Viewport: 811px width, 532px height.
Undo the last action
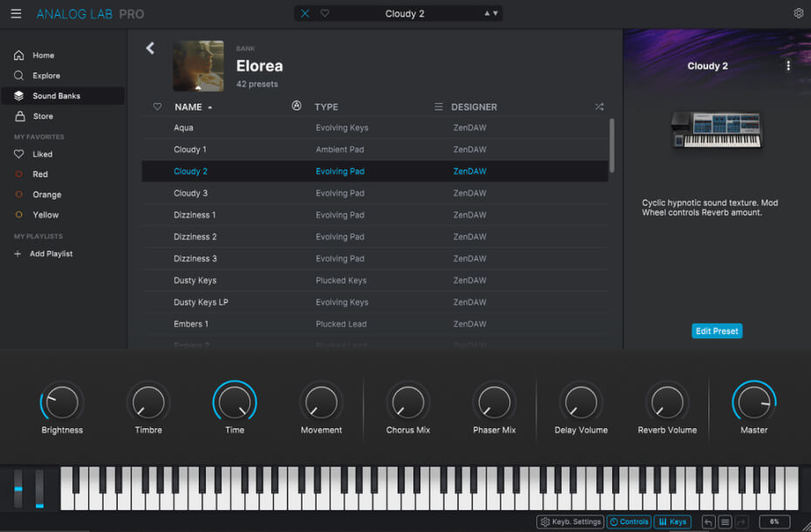708,522
